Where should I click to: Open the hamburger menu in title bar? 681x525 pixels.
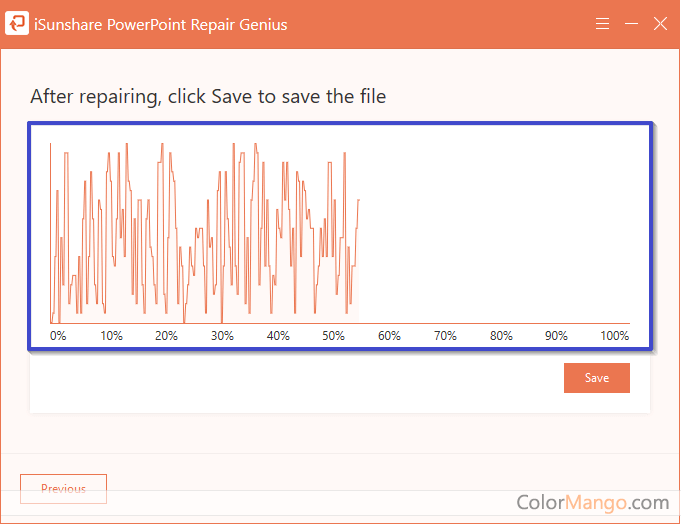coord(602,23)
